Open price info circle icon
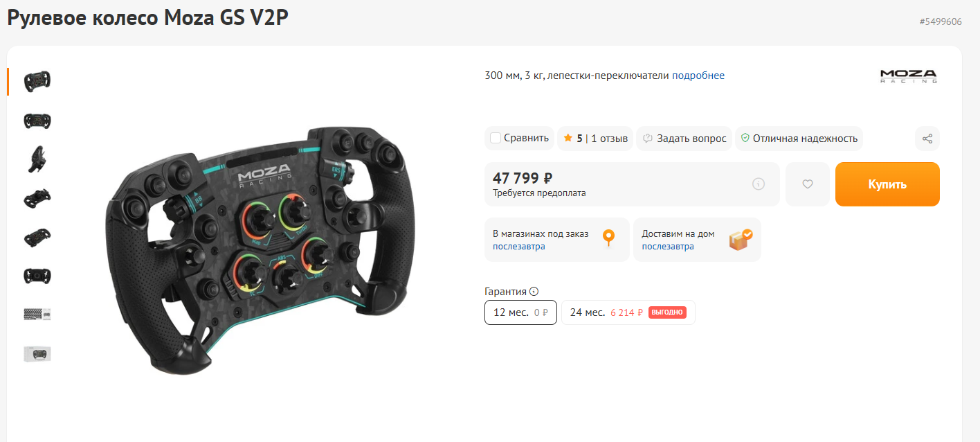 (759, 184)
